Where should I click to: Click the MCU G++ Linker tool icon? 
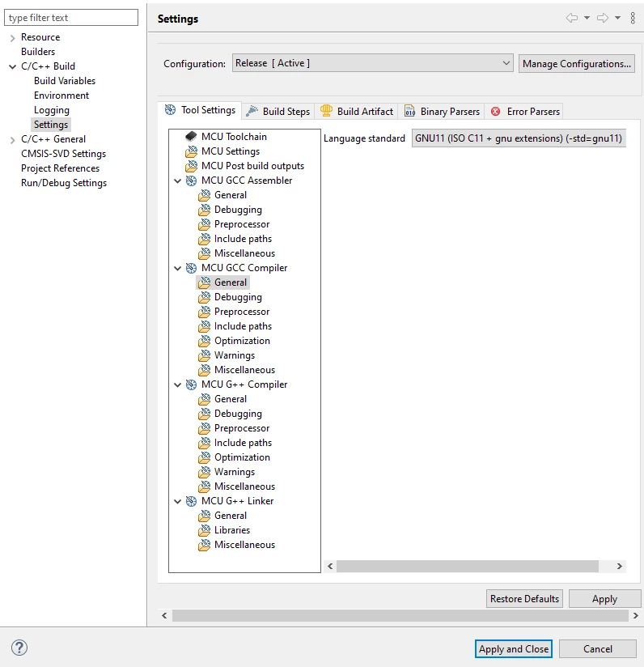pos(191,501)
